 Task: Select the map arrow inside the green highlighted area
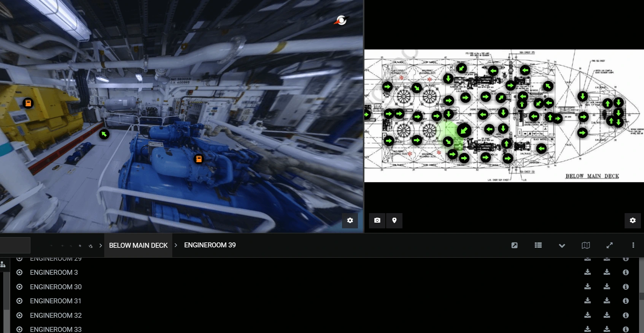point(448,142)
